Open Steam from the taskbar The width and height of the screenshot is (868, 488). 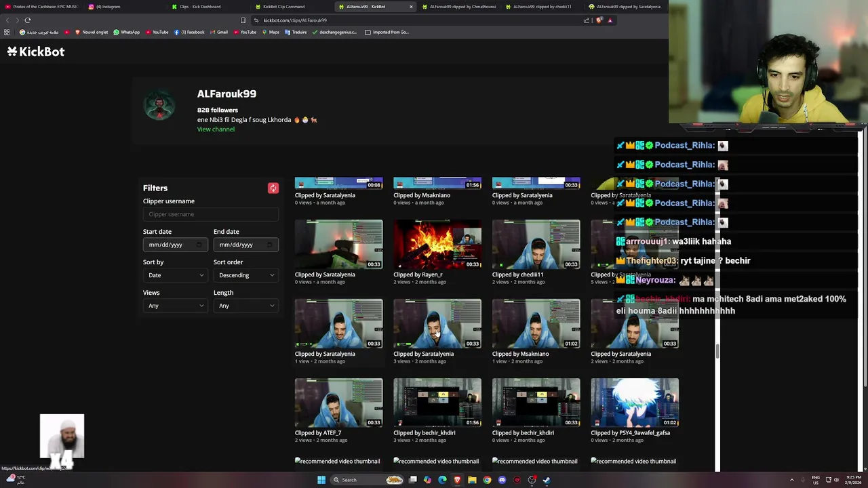(x=547, y=480)
